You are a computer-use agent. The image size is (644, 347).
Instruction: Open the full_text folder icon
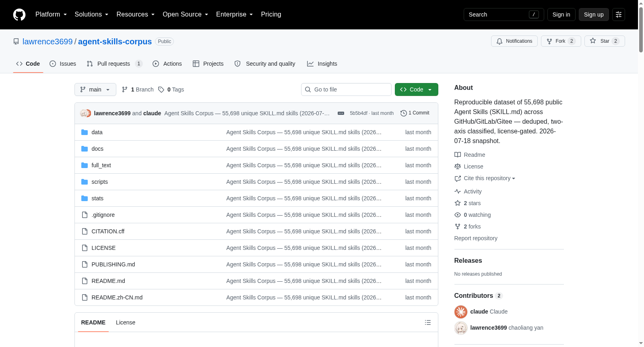click(85, 165)
